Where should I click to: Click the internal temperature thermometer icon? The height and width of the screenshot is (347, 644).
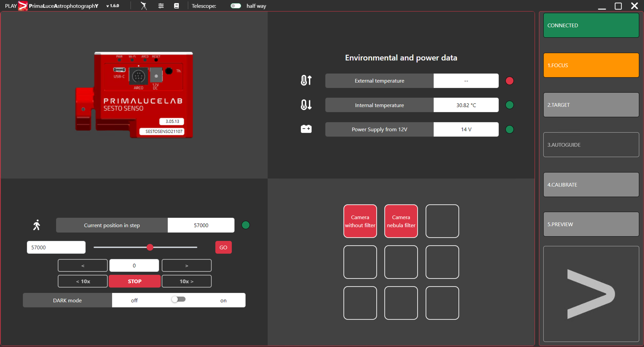[x=306, y=105]
